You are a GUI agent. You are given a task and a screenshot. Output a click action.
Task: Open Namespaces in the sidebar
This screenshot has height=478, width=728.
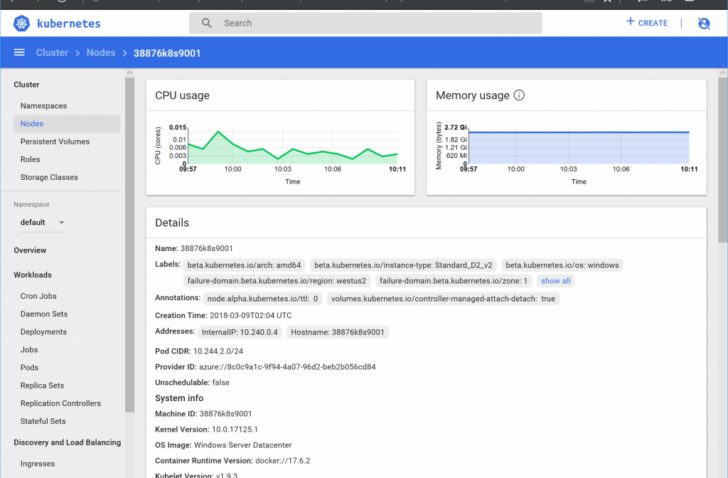tap(44, 106)
